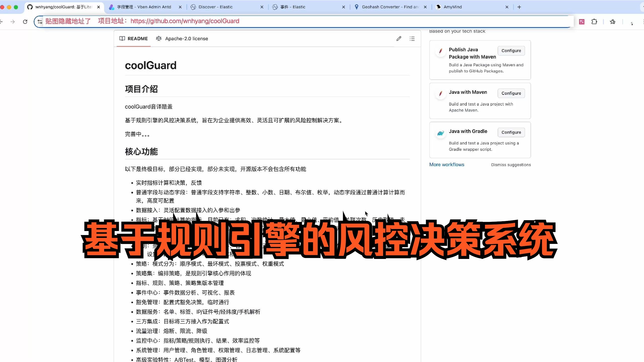Click the '指标、规则、策略、策略集版本管理' bullet

click(x=180, y=283)
